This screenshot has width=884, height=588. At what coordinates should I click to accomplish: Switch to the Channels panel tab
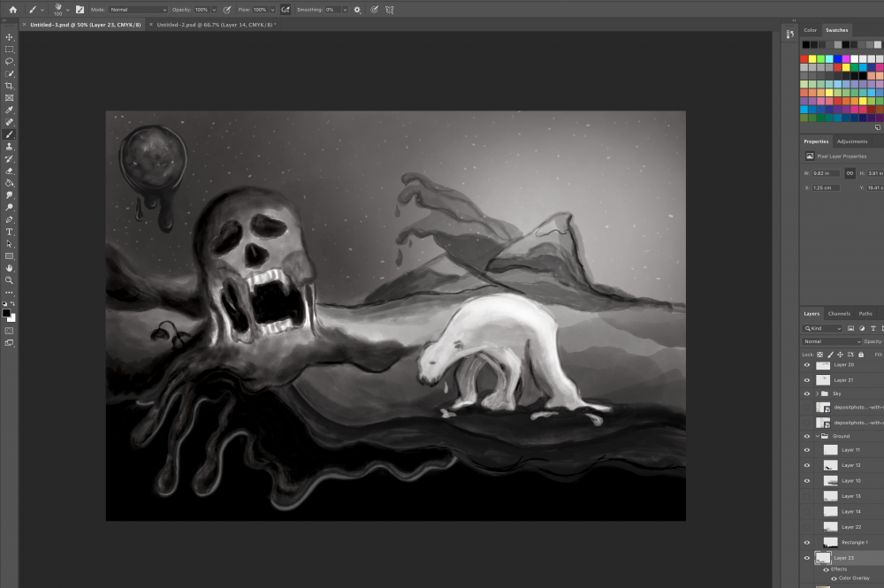[x=838, y=314]
